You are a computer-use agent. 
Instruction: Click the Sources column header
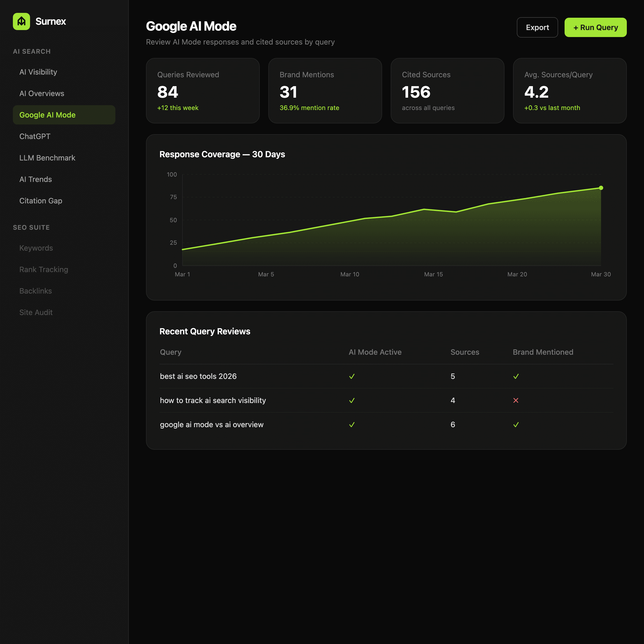click(x=465, y=352)
